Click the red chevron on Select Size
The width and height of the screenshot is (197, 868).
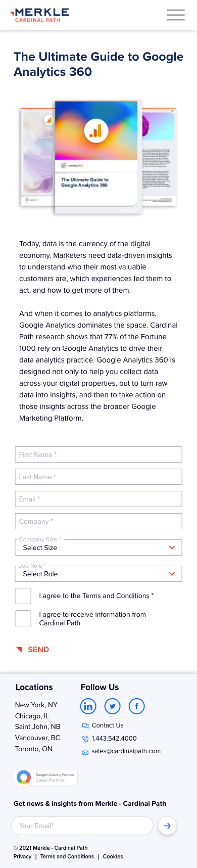[x=172, y=547]
